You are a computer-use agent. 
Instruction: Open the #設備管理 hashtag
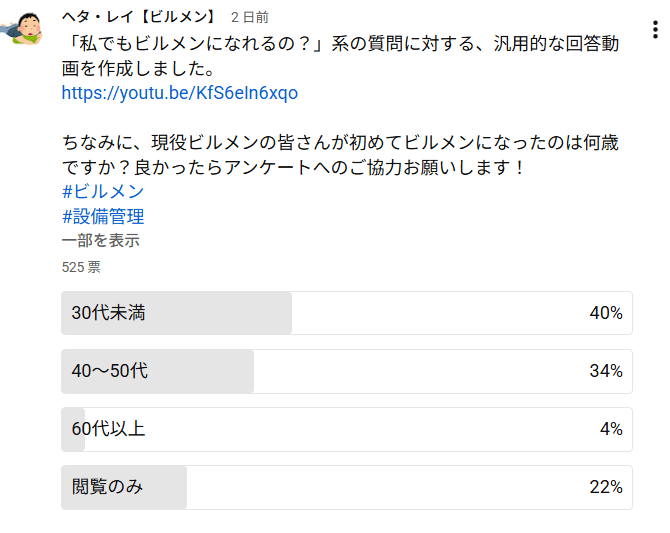click(x=103, y=216)
